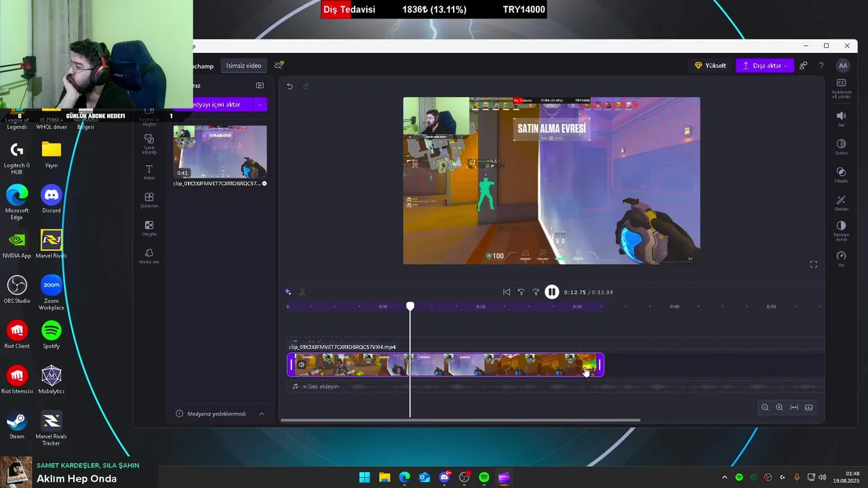868x488 pixels.
Task: Click the playhead marker on the ruler
Action: click(x=410, y=306)
